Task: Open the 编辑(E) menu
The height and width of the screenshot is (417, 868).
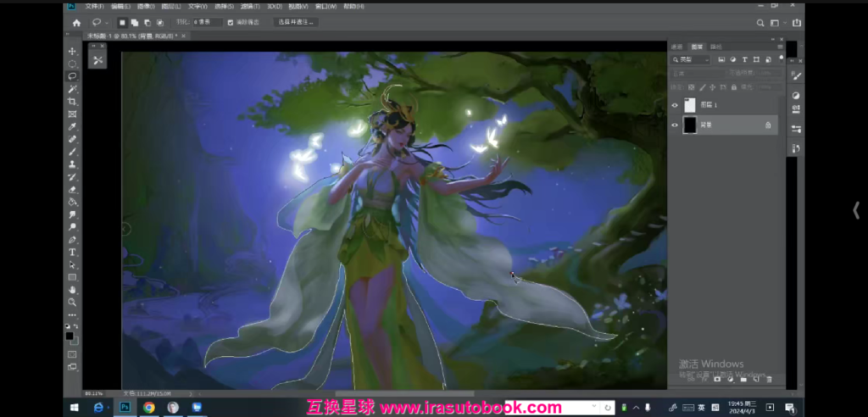Action: pyautogui.click(x=120, y=6)
